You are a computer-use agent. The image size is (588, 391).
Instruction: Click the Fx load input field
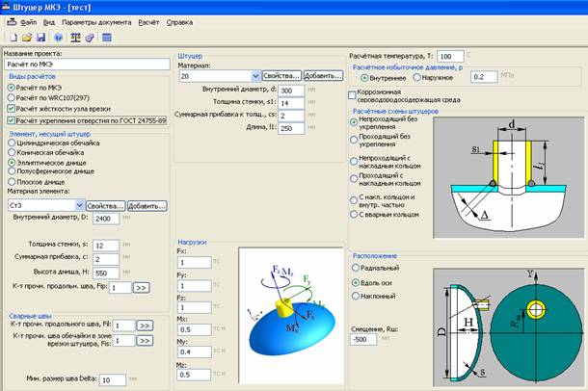(195, 263)
